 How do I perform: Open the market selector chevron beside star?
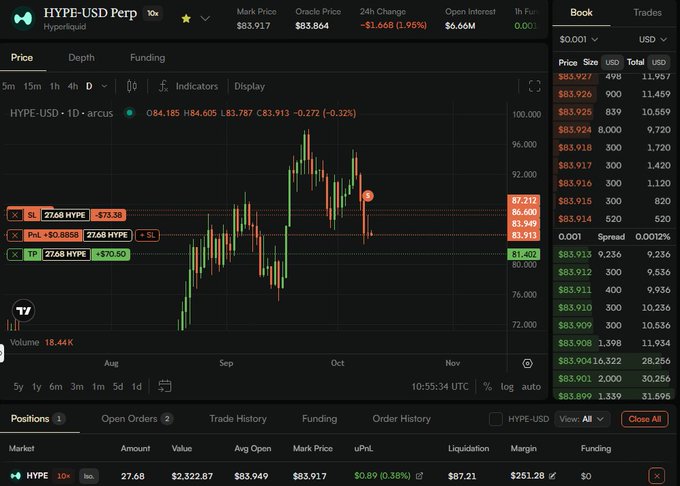(x=205, y=19)
